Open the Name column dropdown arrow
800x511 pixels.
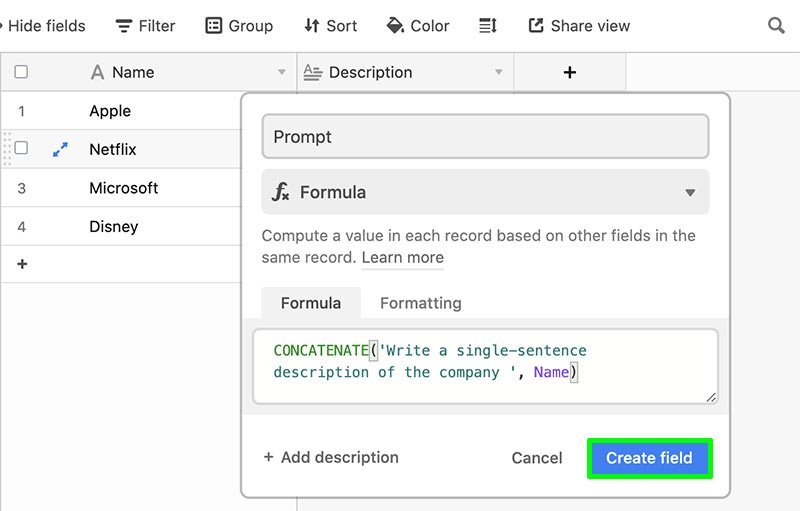tap(282, 72)
